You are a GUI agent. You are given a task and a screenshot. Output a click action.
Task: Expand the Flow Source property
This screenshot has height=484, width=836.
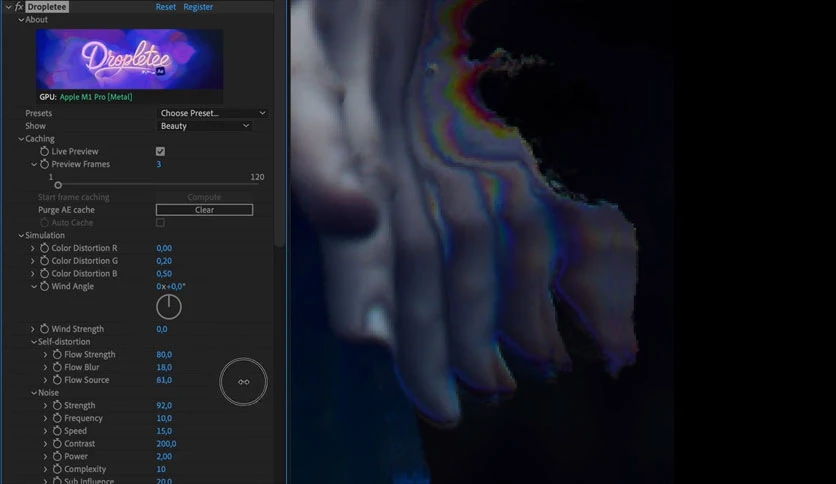point(45,380)
